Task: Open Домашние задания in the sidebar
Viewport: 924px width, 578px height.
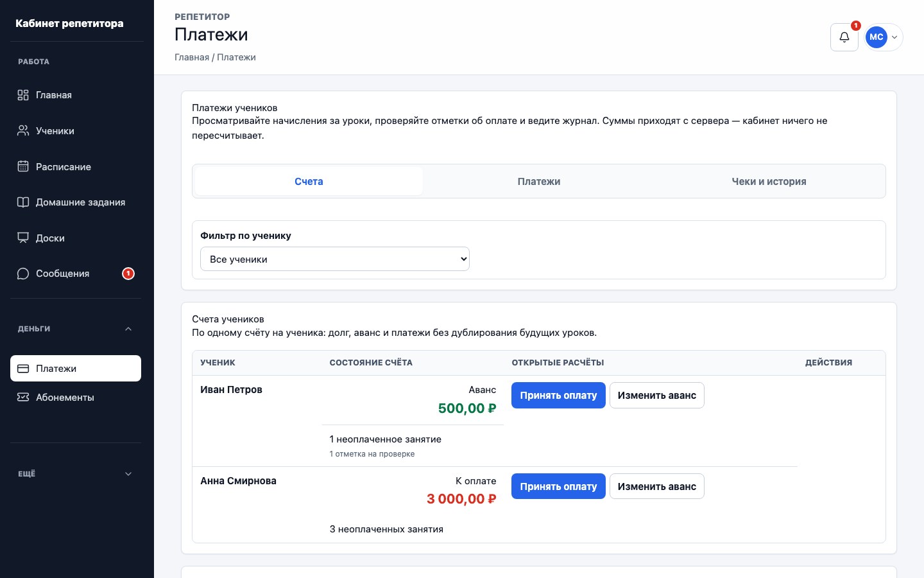Action: (76, 202)
